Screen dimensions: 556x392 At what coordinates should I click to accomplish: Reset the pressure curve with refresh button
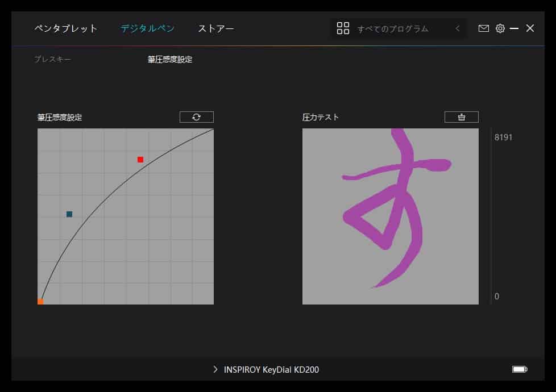point(197,117)
